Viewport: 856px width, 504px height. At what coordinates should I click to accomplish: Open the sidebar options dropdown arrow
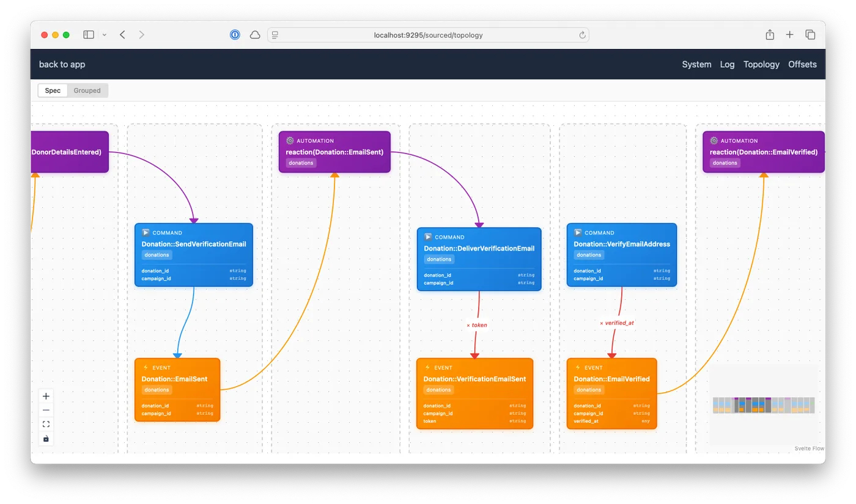105,35
